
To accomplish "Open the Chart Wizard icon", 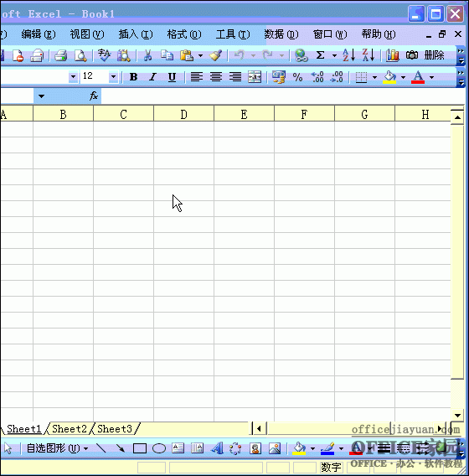I will tap(392, 55).
